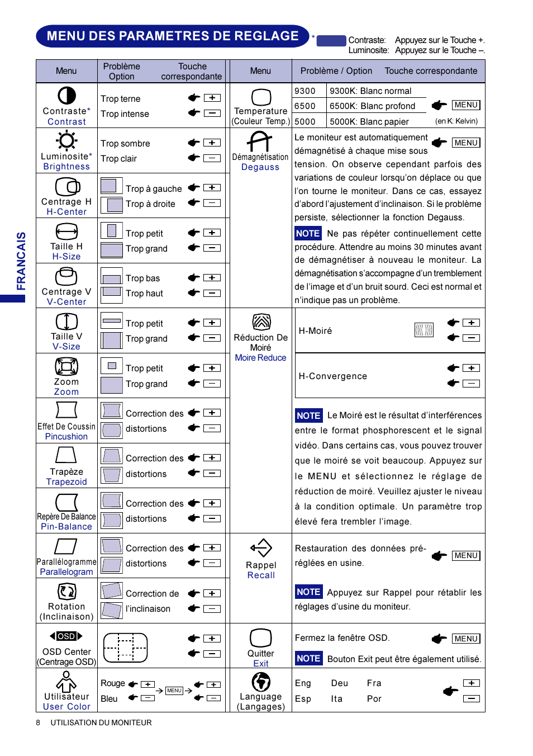Viewport: 533px width, 756px height.
Task: Click the 'Trop à gauche' screen thumbnail
Action: (112, 186)
